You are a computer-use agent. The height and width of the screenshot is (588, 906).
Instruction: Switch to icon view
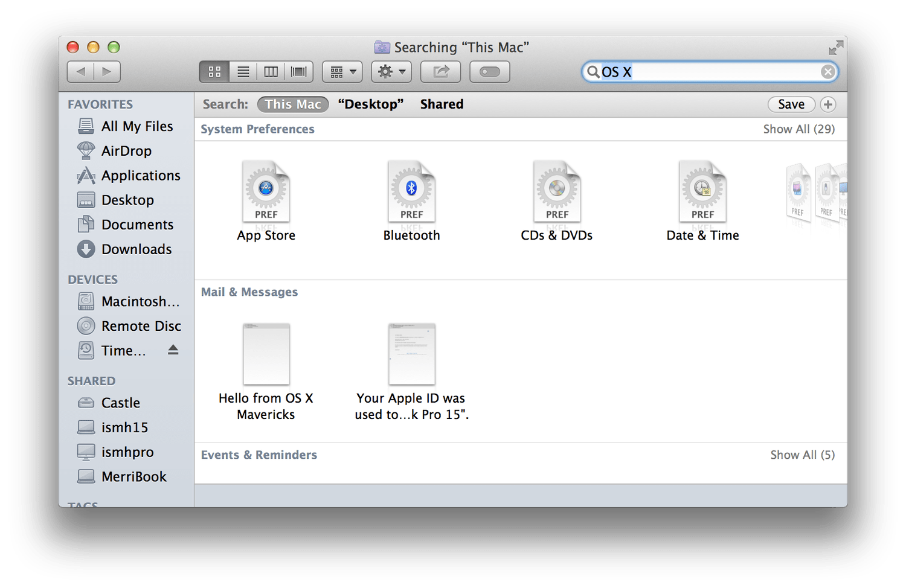point(214,72)
